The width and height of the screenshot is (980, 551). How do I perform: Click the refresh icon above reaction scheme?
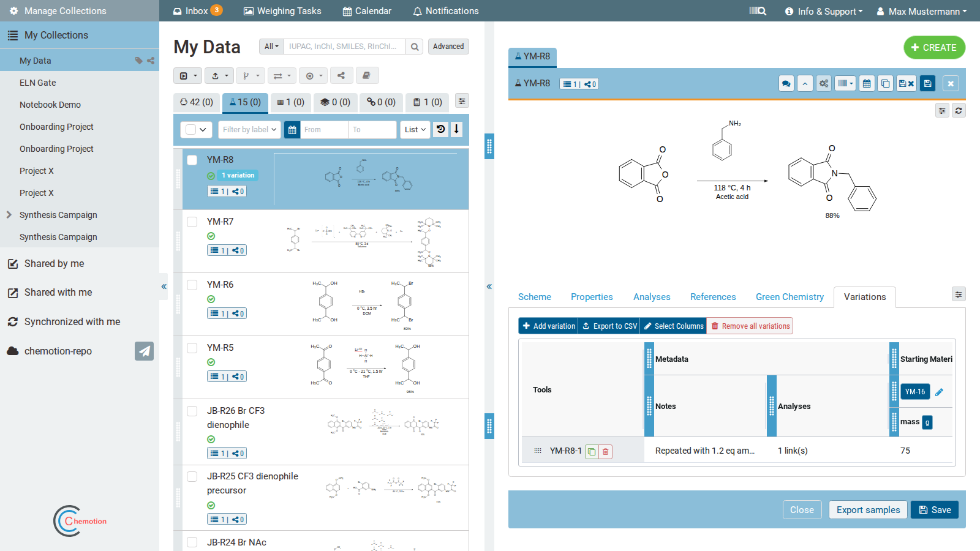point(959,110)
